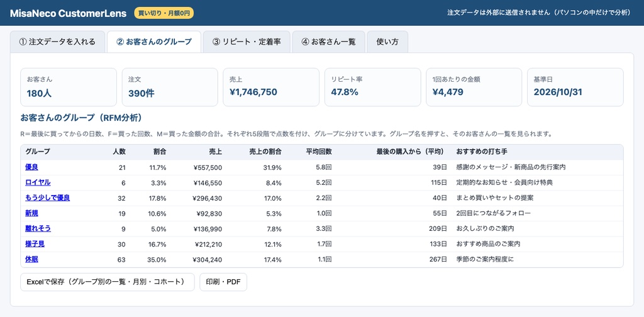Click the 最後の購入から（平均） column header
644x317 pixels.
pos(411,152)
